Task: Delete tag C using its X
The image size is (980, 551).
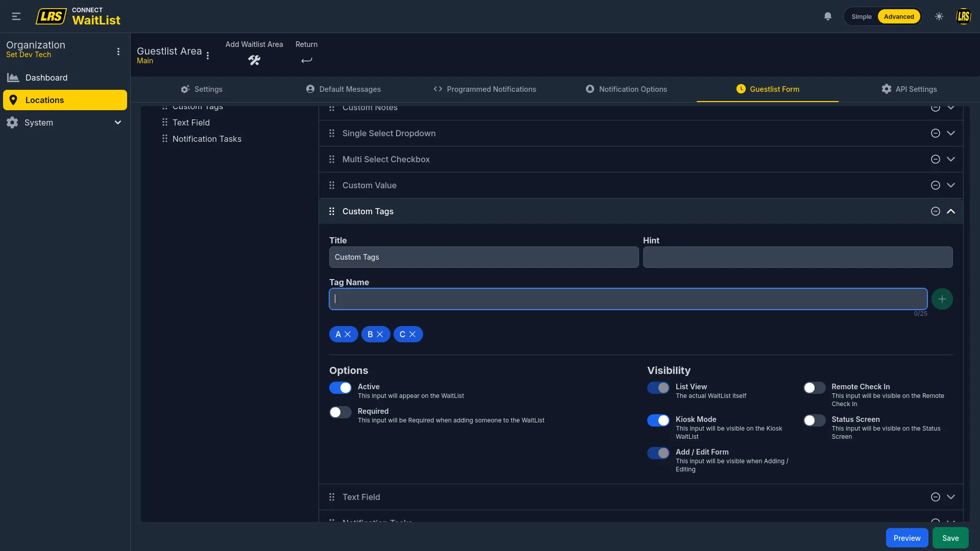Action: point(412,334)
